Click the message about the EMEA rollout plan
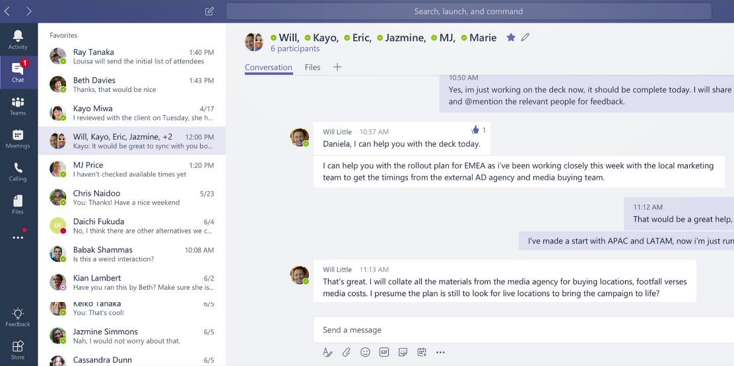Screen dimensions: 734x366 pos(519,172)
